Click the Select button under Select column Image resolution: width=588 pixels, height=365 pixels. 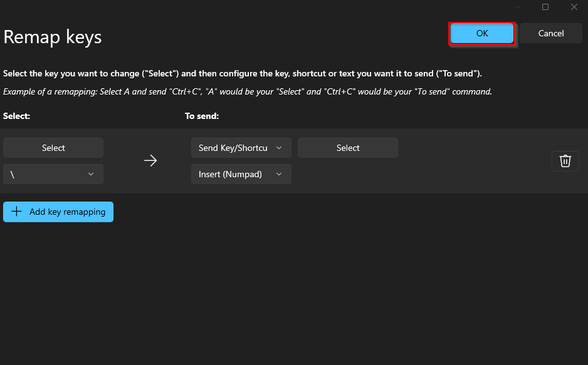(53, 148)
